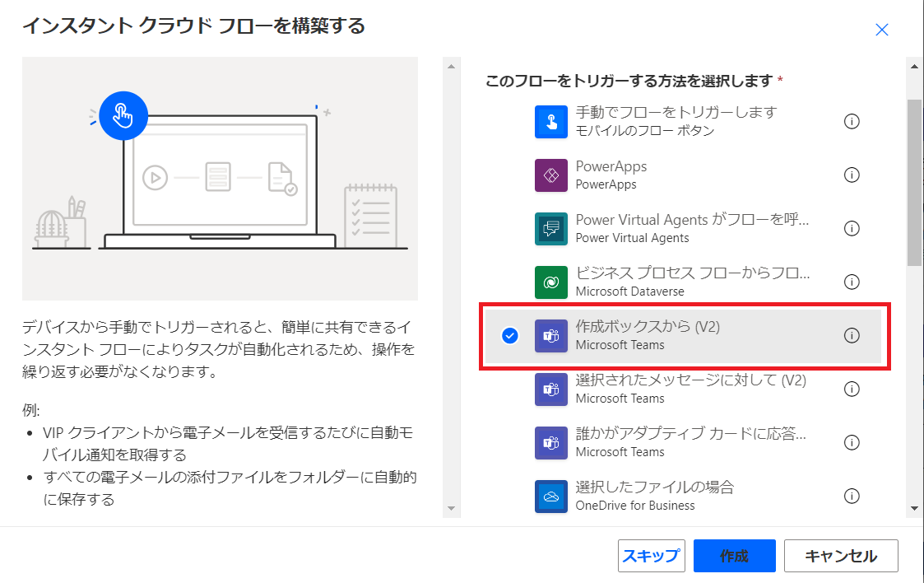924x583 pixels.
Task: Choose Power Virtual Agents がフローを呼 text
Action: click(693, 220)
